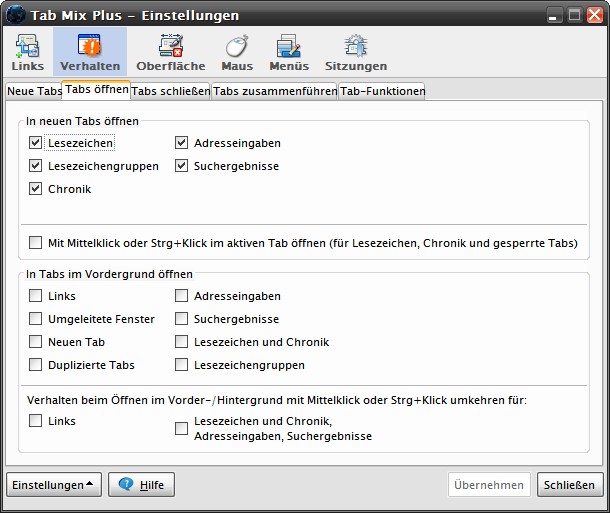The width and height of the screenshot is (610, 513).
Task: Uncheck Suchergebnisse in the new tabs group
Action: point(181,166)
